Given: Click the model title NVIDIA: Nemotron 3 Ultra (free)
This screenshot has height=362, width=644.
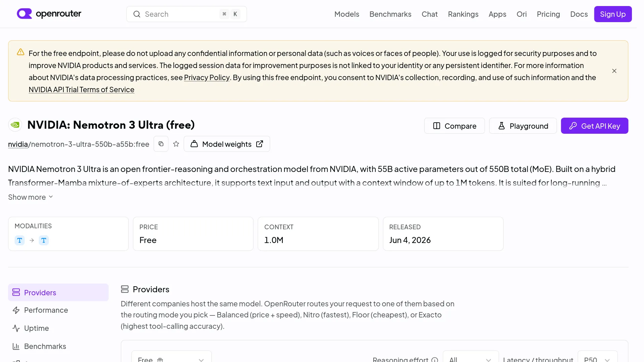Looking at the screenshot, I should [111, 125].
